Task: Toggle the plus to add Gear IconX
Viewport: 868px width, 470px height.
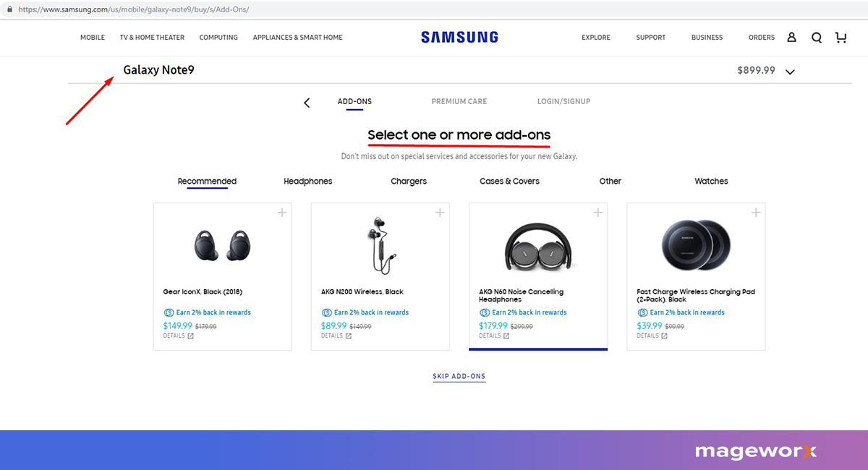Action: (x=281, y=212)
